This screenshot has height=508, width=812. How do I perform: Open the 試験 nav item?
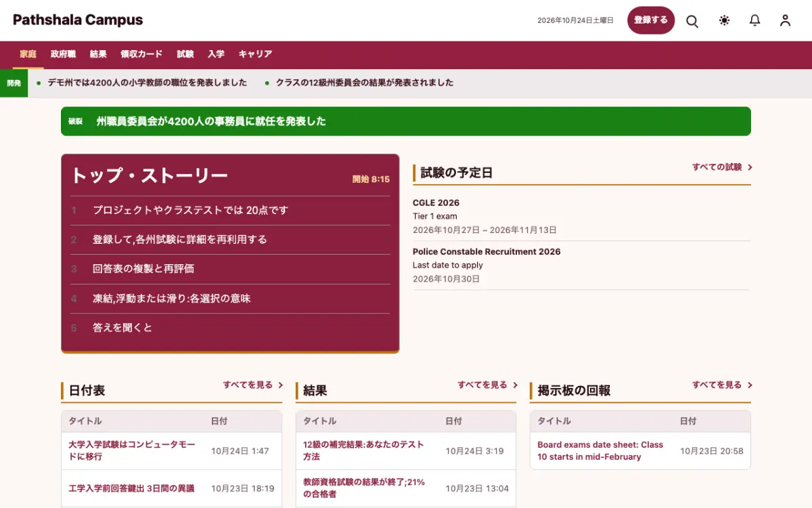[x=185, y=54]
